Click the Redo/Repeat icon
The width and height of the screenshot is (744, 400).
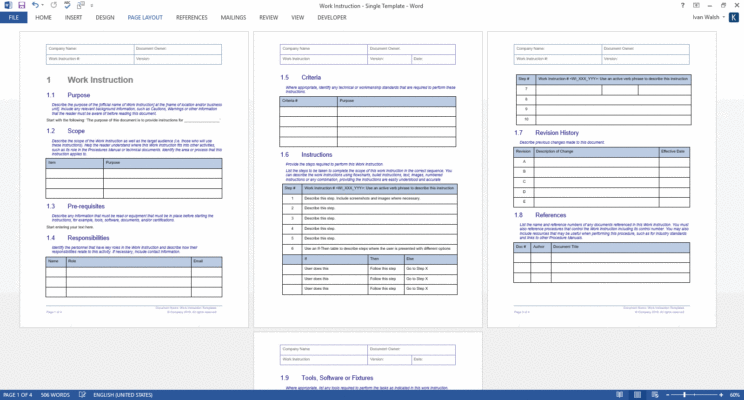coord(53,5)
